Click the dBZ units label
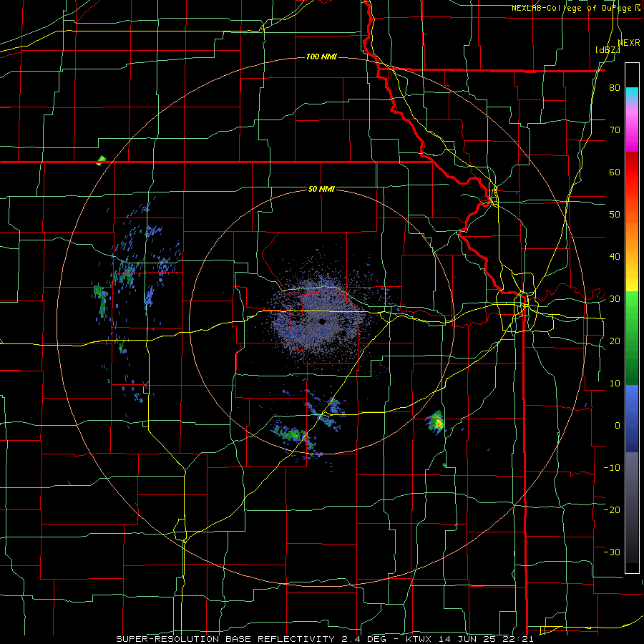Image resolution: width=644 pixels, height=644 pixels. coord(608,50)
